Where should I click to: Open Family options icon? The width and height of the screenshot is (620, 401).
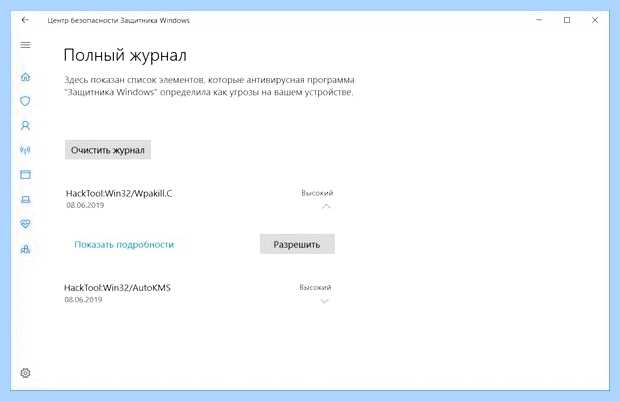pos(25,249)
